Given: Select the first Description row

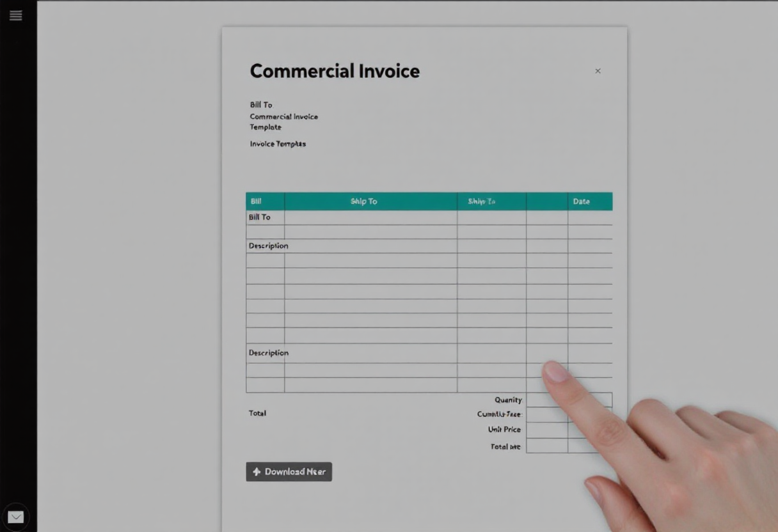Looking at the screenshot, I should pyautogui.click(x=267, y=246).
